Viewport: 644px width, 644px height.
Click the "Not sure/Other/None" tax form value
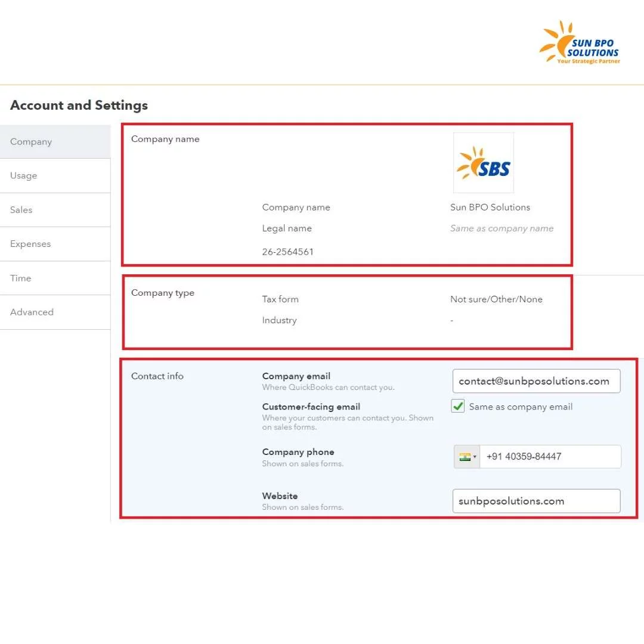coord(496,299)
